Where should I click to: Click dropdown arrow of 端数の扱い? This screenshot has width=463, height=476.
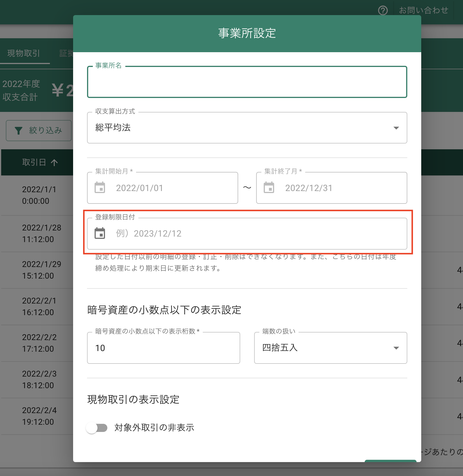point(396,348)
